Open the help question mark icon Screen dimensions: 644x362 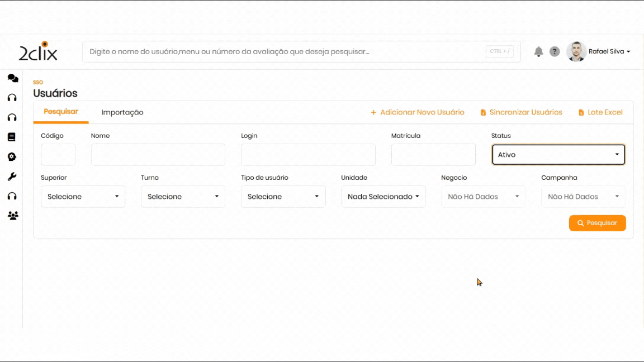[x=555, y=52]
